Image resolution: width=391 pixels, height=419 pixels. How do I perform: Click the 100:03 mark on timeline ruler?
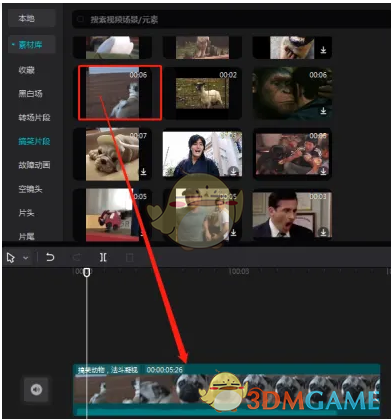point(239,271)
